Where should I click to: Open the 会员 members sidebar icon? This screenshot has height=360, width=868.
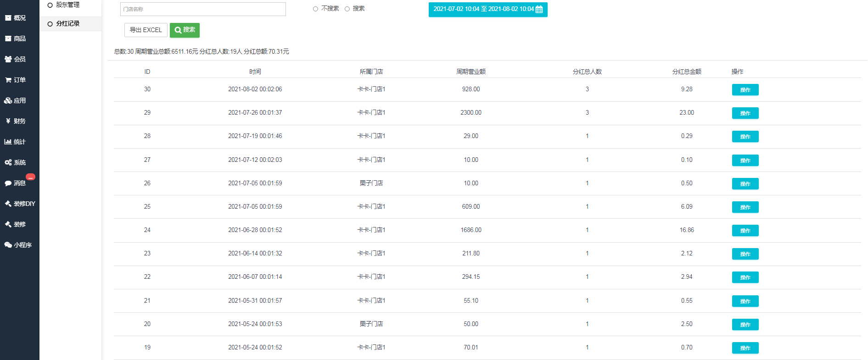point(8,59)
